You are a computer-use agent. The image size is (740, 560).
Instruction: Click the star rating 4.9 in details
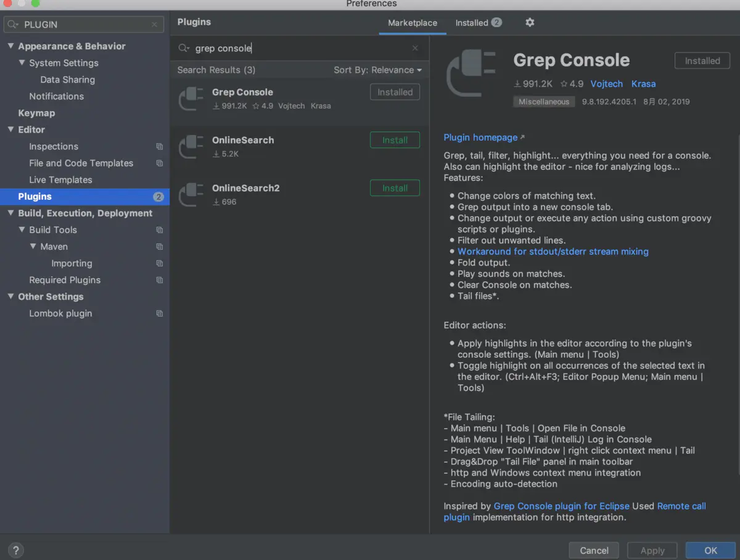(572, 84)
